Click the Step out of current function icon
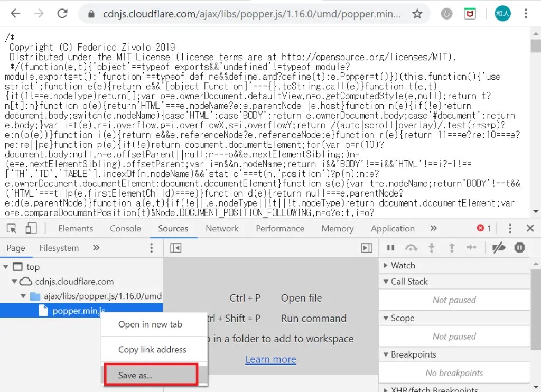Screen dimensions: 541x392 [x=451, y=247]
